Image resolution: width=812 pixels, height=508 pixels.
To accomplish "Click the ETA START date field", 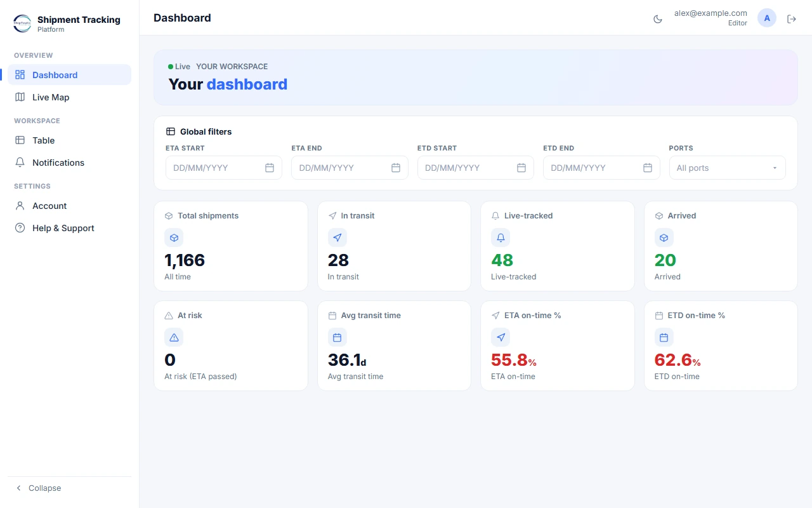I will point(224,168).
